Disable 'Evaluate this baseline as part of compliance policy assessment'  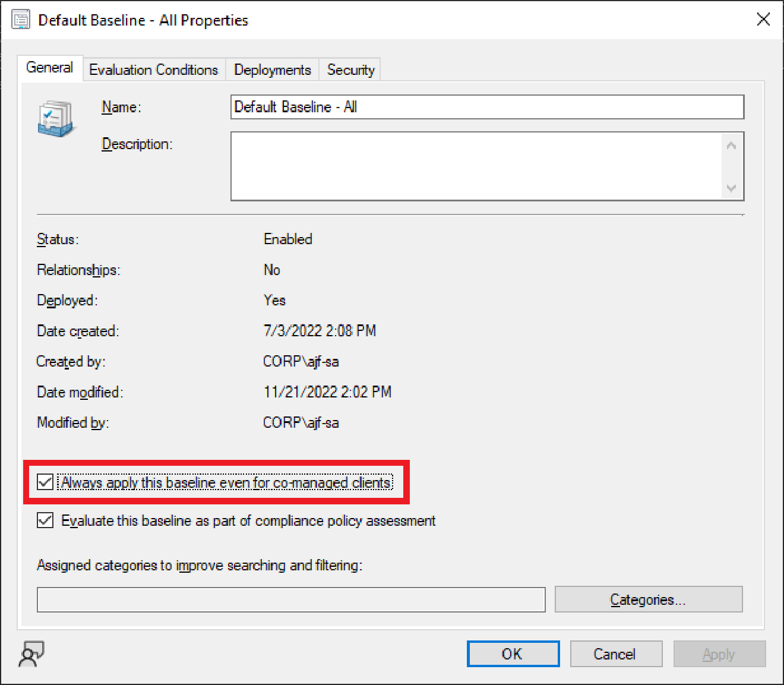(x=45, y=520)
